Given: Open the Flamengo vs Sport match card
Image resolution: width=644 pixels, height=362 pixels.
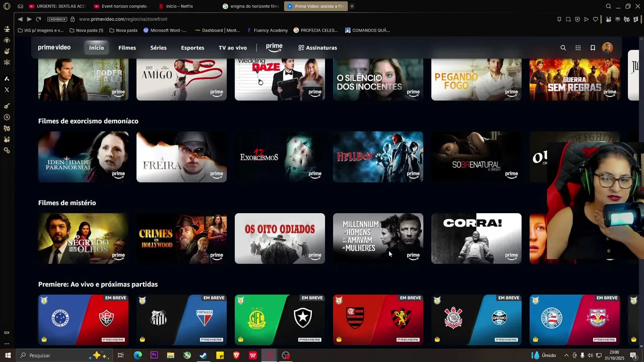Looking at the screenshot, I should pyautogui.click(x=378, y=320).
